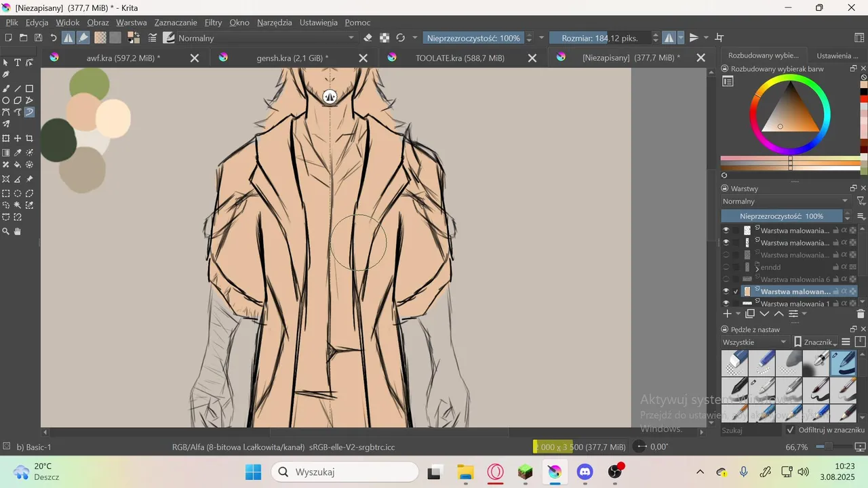
Task: Open Ustawienia docker tab
Action: click(x=837, y=56)
